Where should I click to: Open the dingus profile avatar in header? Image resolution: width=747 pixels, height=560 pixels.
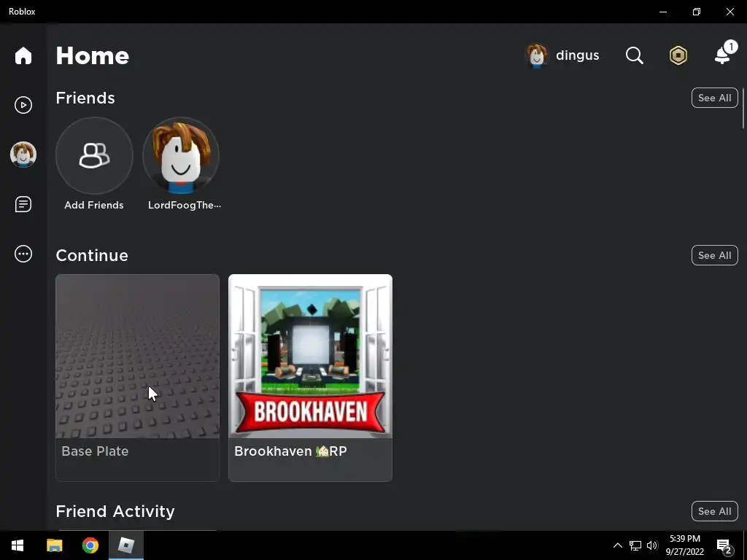536,55
